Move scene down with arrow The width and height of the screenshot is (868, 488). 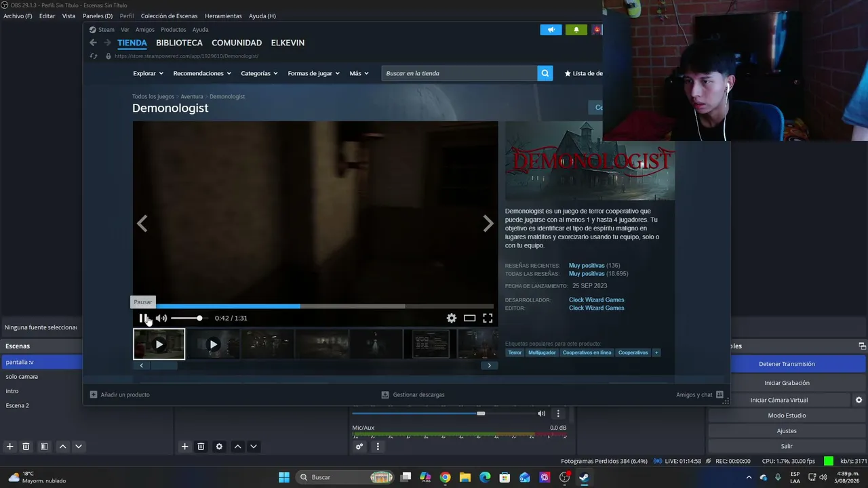(79, 447)
